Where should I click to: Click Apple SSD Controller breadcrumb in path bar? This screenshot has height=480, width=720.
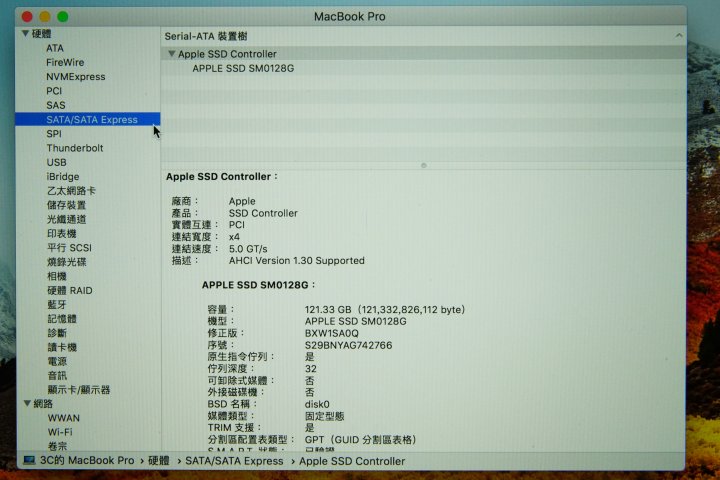(352, 461)
